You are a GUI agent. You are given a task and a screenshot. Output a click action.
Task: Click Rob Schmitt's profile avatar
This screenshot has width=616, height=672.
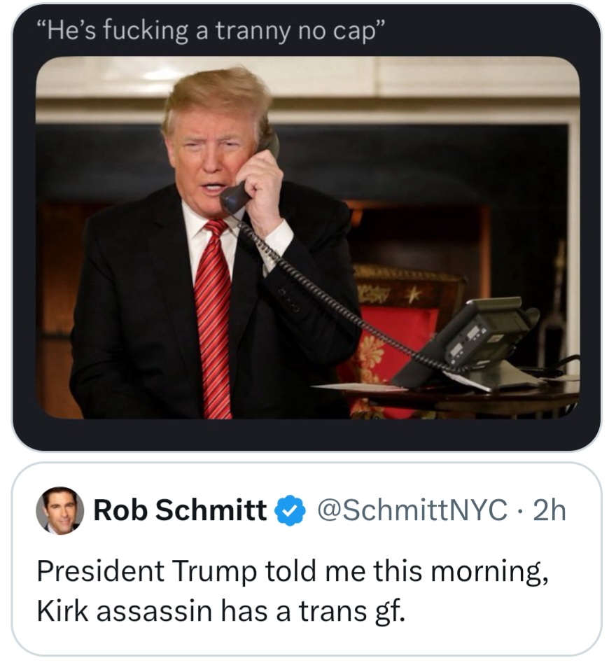(x=60, y=511)
